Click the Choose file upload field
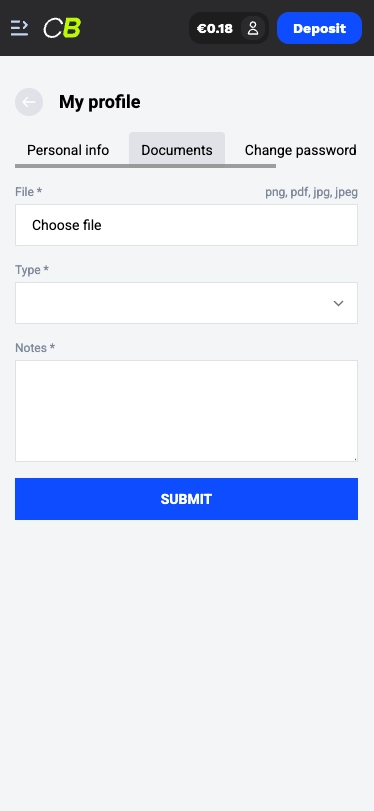Screen dimensions: 374x811 (186, 225)
